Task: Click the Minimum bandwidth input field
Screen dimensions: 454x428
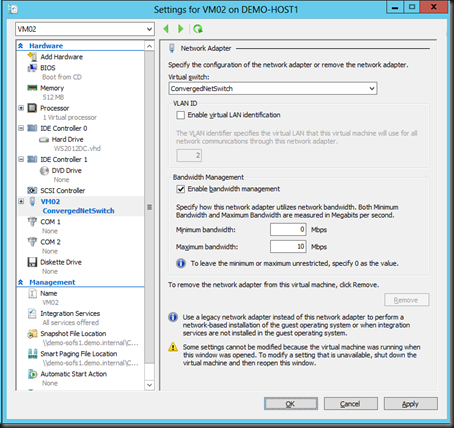Action: point(288,230)
